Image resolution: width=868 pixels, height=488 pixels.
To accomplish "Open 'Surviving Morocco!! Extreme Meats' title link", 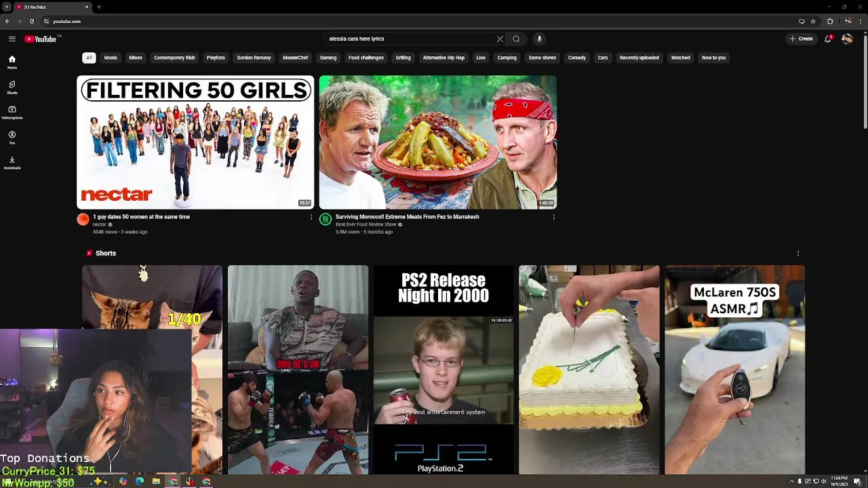I will coord(407,217).
